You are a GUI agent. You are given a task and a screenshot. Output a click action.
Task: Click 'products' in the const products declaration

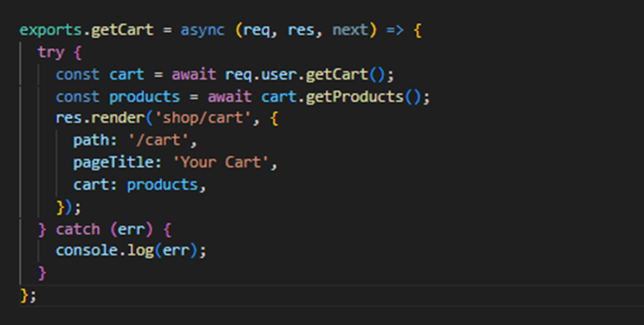point(144,96)
